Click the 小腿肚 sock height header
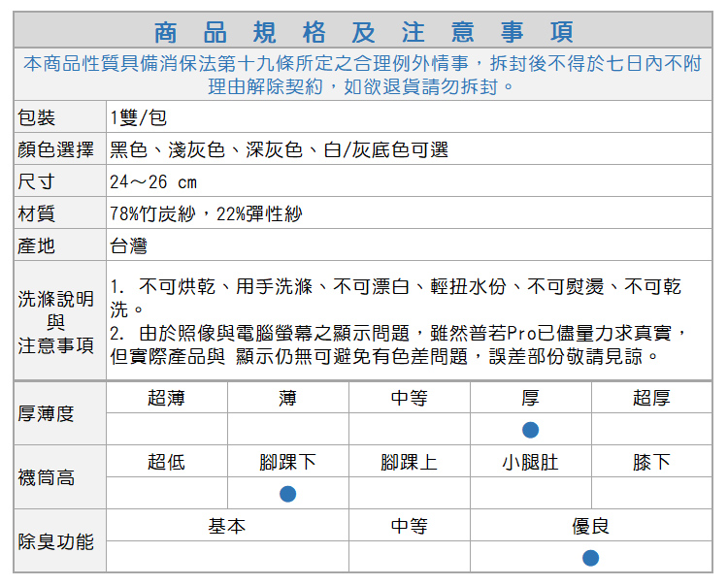This screenshot has height=586, width=728. 530,462
